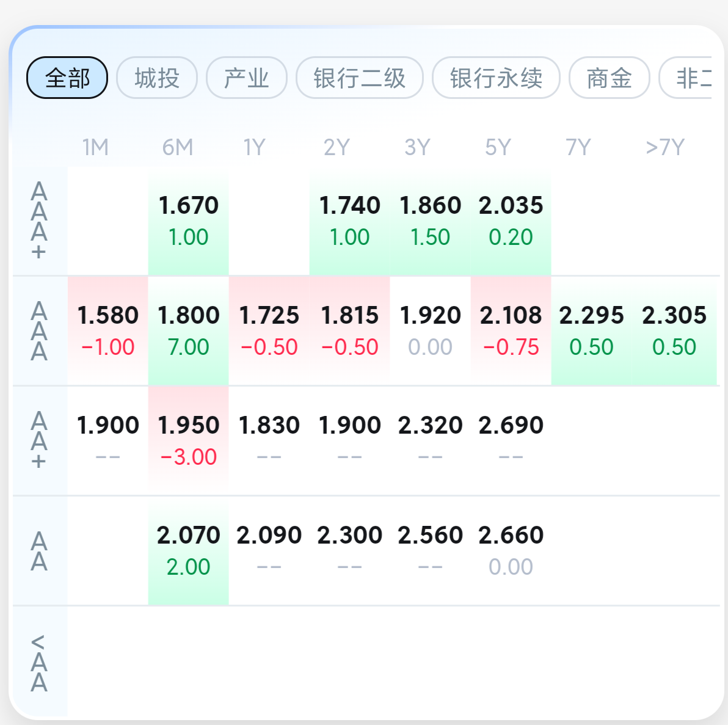
Task: Select AA+ 5Y cell showing 2.690
Action: pos(511,441)
